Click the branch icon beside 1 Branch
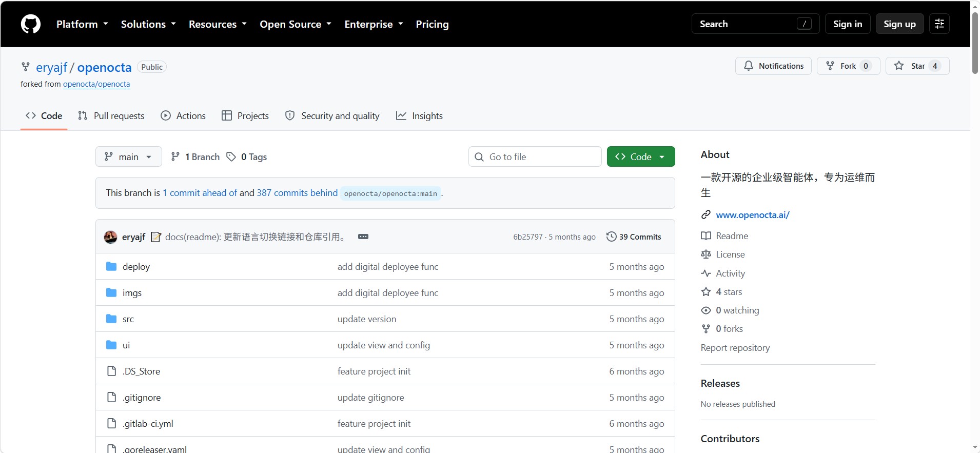980x453 pixels. (175, 156)
